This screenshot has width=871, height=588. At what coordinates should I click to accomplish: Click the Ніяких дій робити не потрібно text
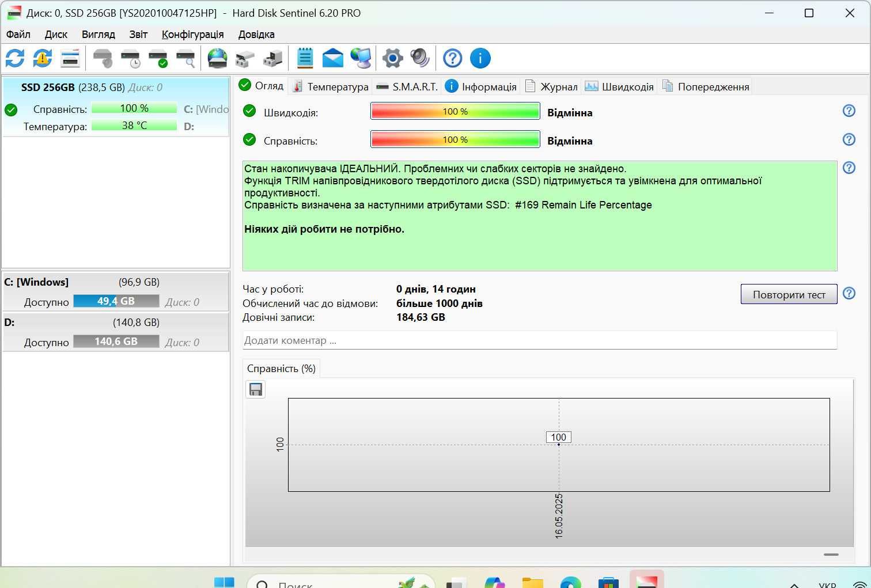pyautogui.click(x=324, y=229)
